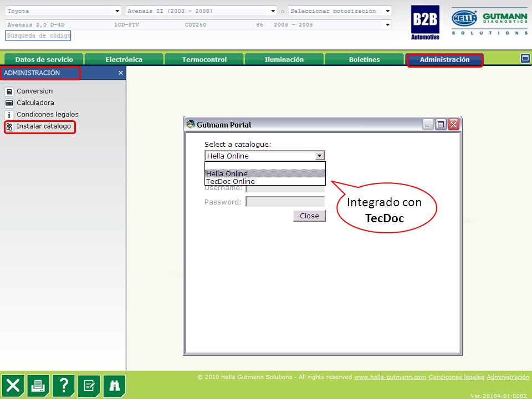Click the Hella Gutmann Solutions logo
This screenshot has height=399, width=532.
tap(489, 21)
